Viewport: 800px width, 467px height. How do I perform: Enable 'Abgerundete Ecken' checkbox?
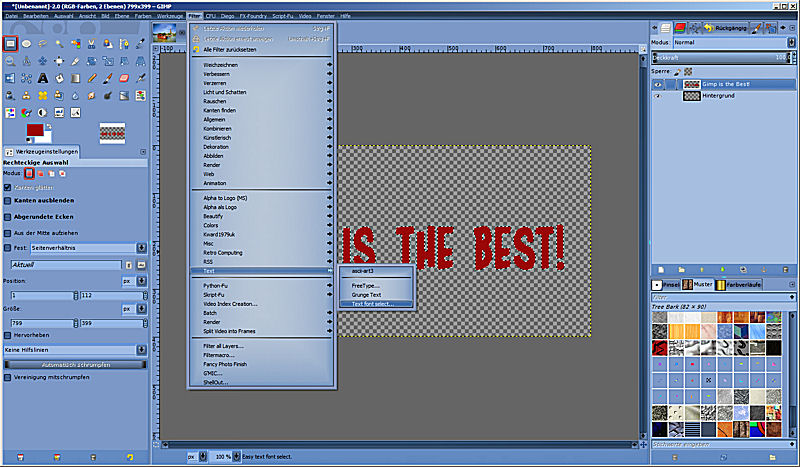click(8, 217)
